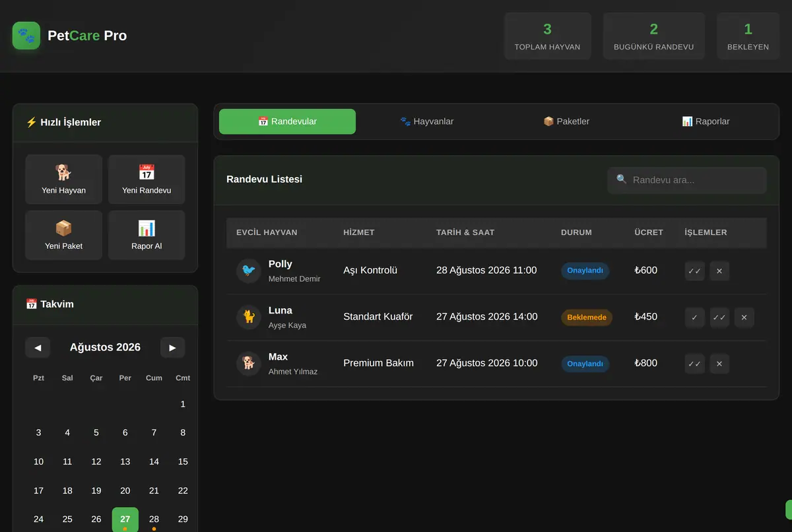The image size is (792, 532).
Task: Click Luna's Beklemede status badge
Action: [x=587, y=317]
